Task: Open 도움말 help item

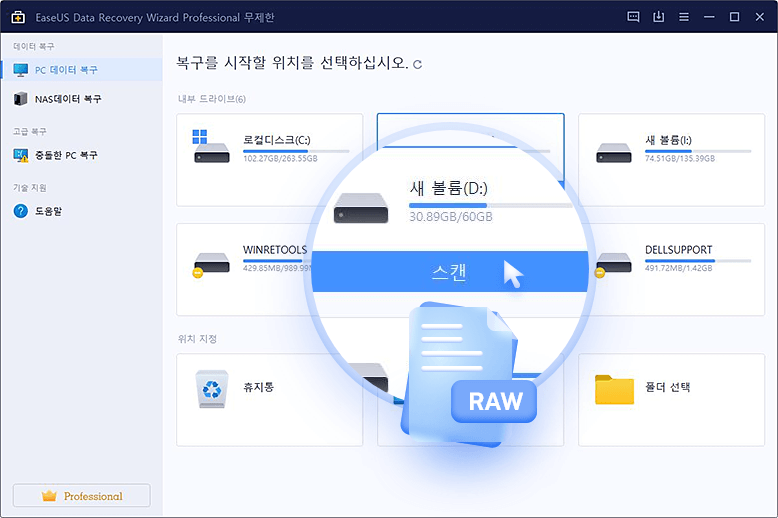Action: tap(50, 211)
